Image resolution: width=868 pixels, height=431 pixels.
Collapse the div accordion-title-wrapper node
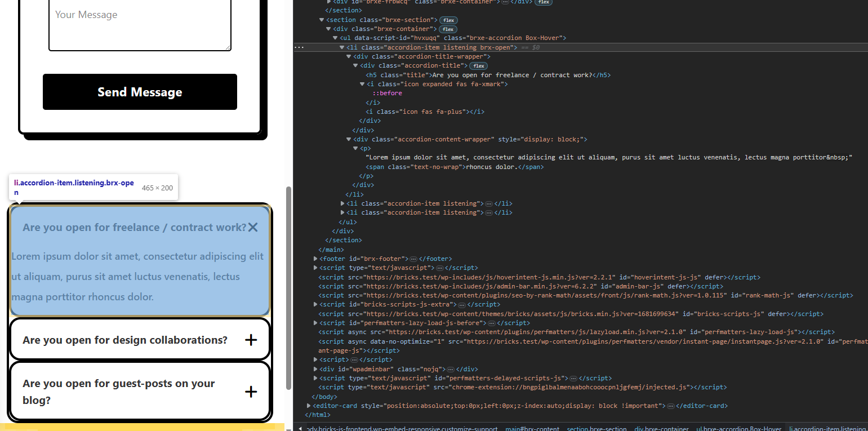pos(349,56)
